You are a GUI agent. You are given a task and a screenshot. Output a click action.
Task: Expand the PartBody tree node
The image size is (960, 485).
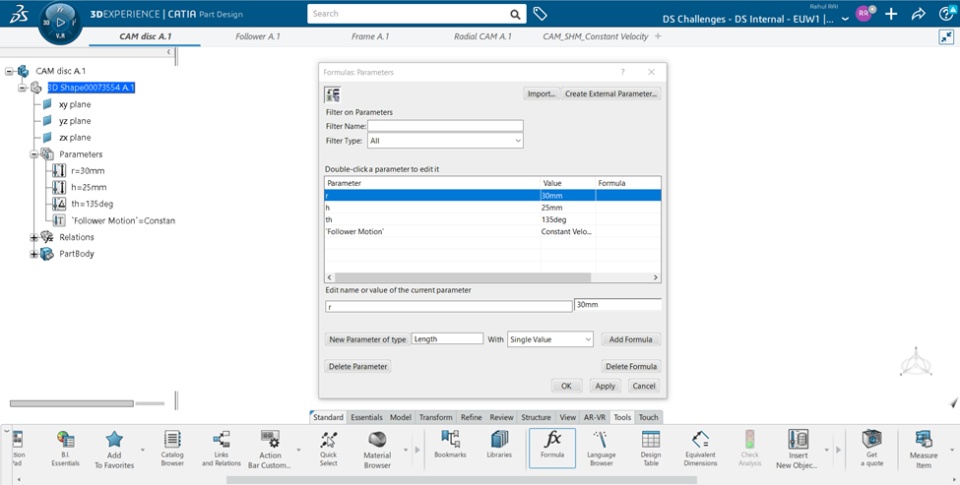[x=34, y=254]
